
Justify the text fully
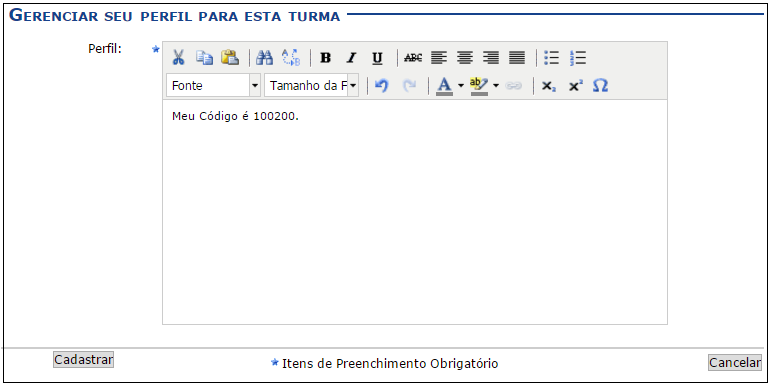517,58
